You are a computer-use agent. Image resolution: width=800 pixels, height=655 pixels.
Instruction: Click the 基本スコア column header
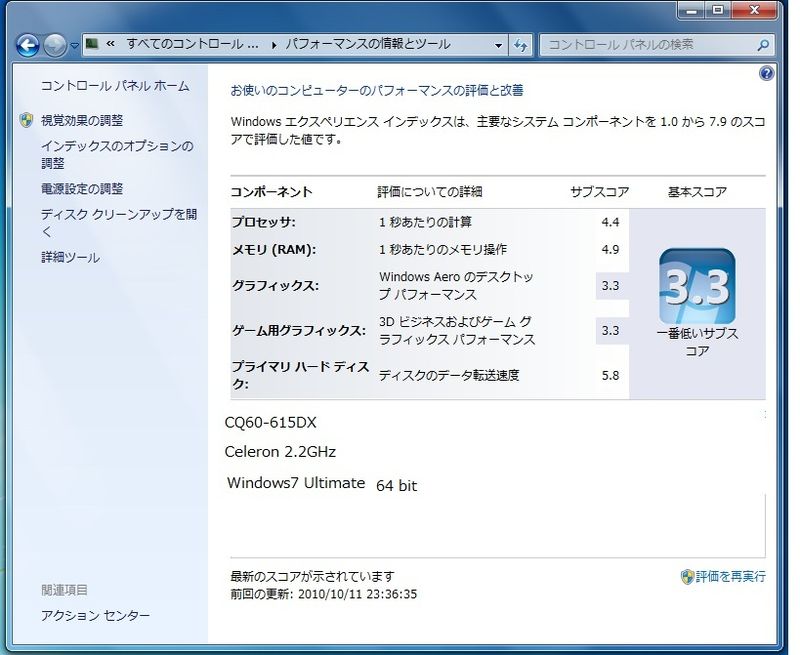[697, 192]
